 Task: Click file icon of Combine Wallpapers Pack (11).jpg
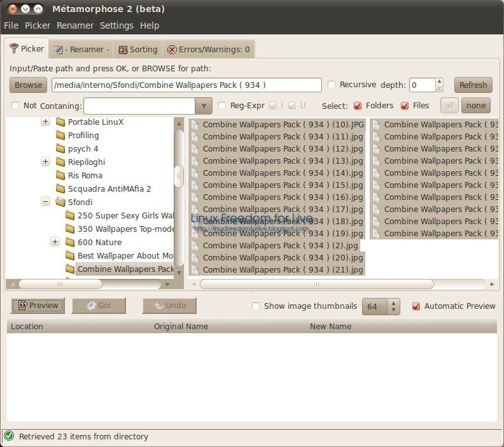195,137
